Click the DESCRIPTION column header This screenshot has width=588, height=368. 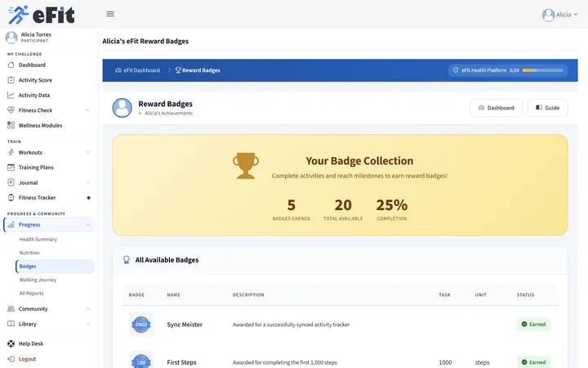[x=248, y=294]
